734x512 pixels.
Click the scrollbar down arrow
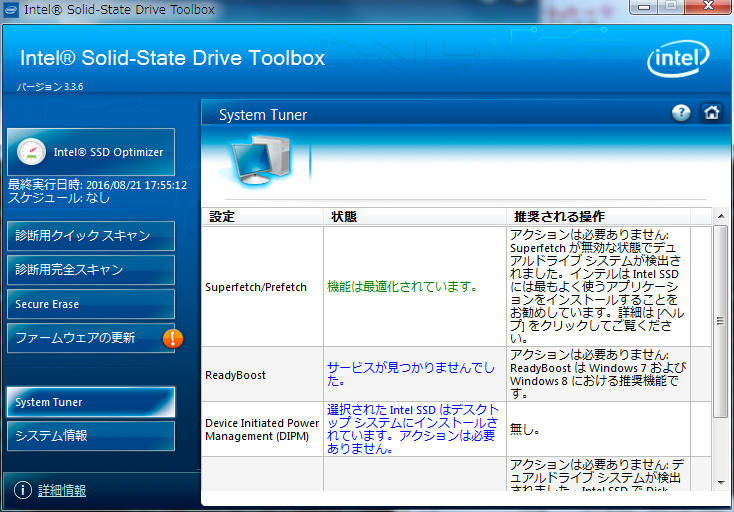point(720,483)
